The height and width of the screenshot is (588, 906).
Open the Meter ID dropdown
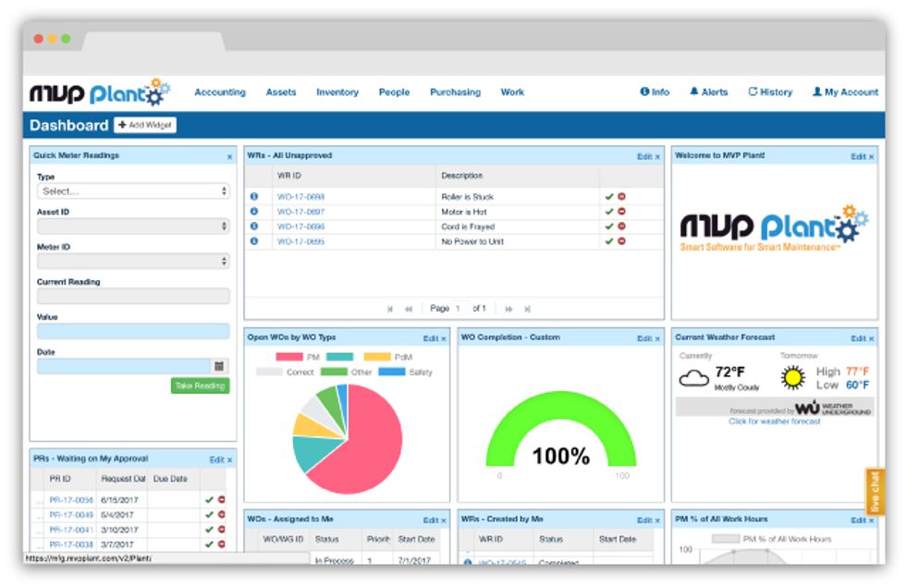(134, 262)
